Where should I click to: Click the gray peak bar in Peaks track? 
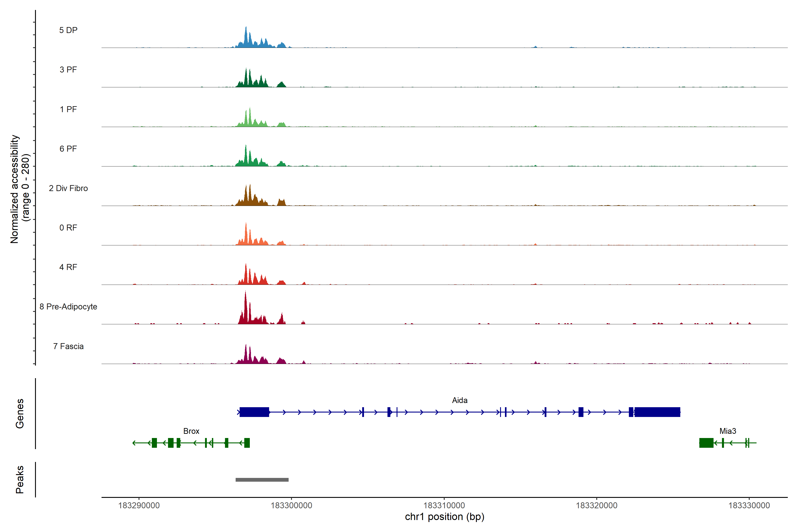pos(262,479)
